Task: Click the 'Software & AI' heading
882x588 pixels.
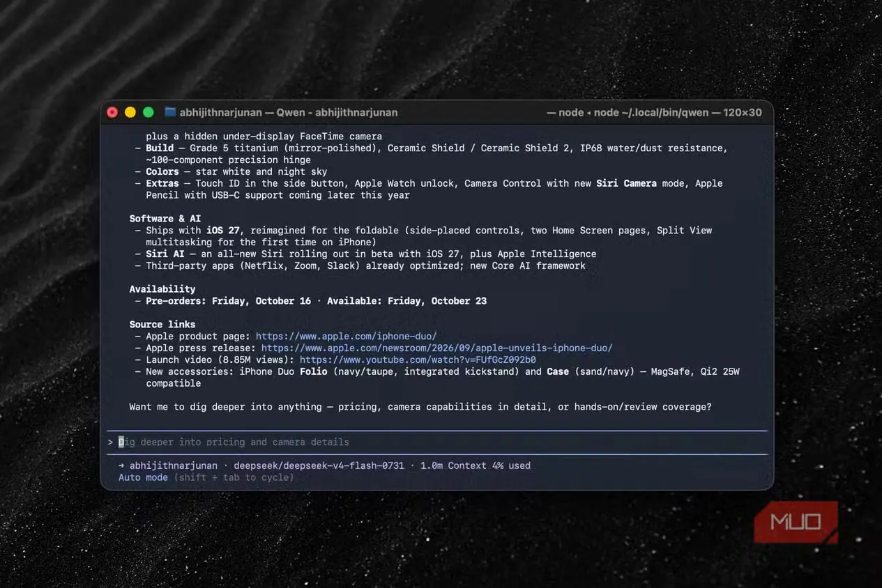Action: [x=165, y=219]
